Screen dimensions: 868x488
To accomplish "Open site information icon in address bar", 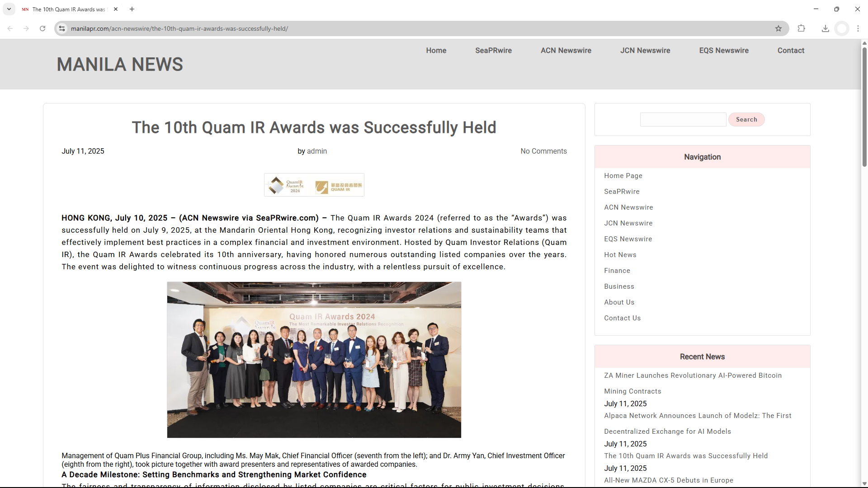I will pos(62,28).
